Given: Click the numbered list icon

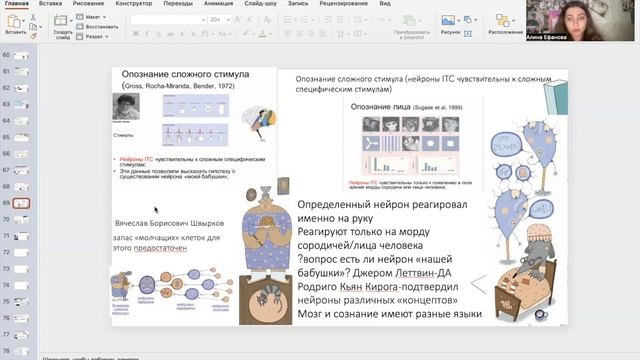Looking at the screenshot, I should [304, 20].
